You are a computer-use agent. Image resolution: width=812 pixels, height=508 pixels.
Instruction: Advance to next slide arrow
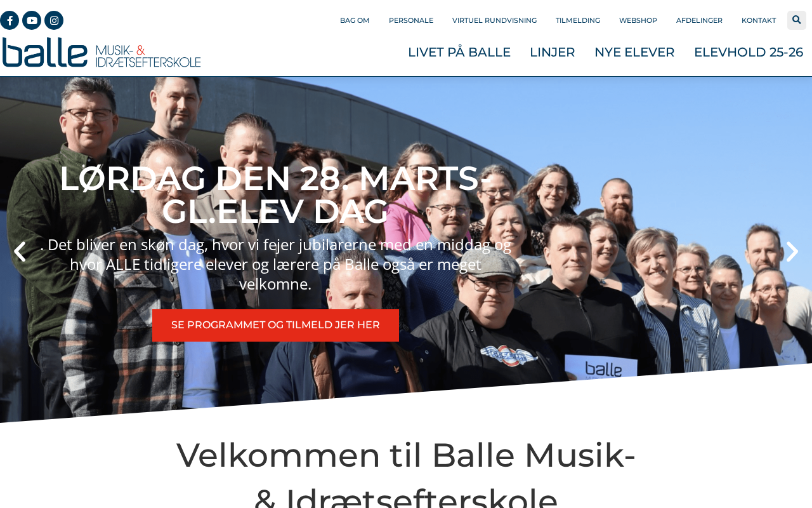[x=792, y=251]
